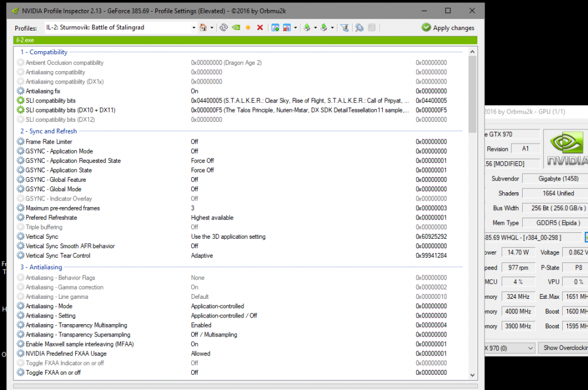588x390 pixels.
Task: Click the greyed-out bit value editor icon
Action: coord(372,28)
